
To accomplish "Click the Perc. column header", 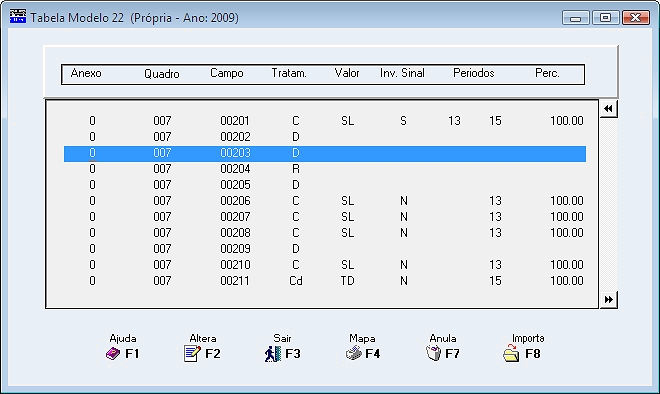I will (x=547, y=73).
